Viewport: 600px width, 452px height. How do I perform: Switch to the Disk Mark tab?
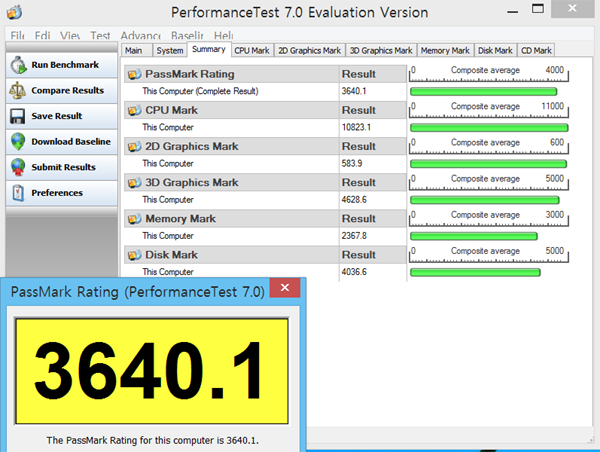[495, 51]
